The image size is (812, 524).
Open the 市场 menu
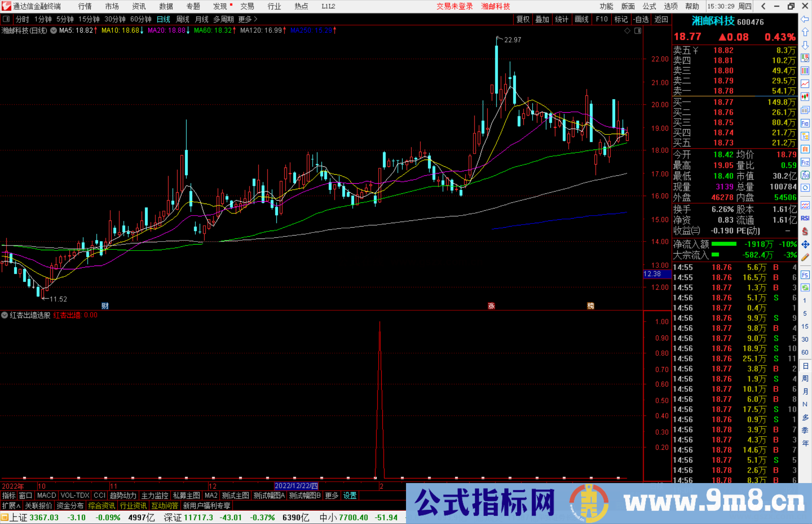pyautogui.click(x=112, y=6)
